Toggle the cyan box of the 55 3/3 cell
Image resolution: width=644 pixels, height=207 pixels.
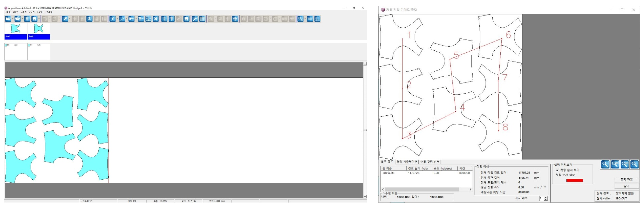6,45
